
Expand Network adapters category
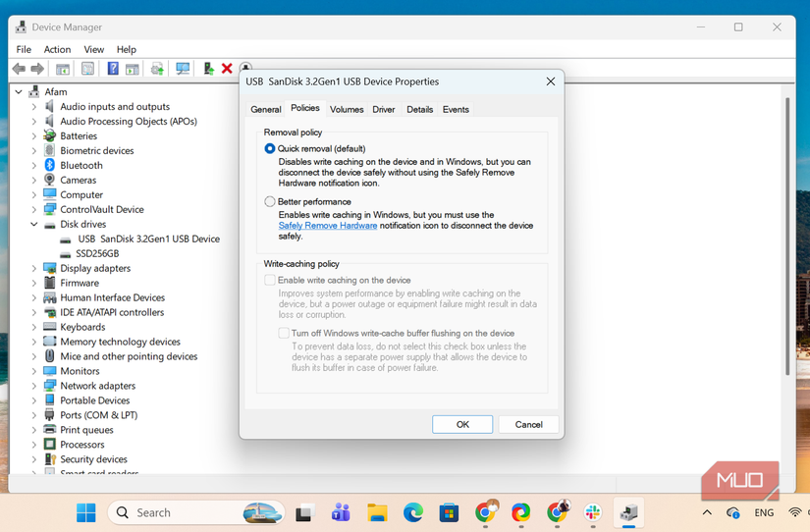coord(34,386)
